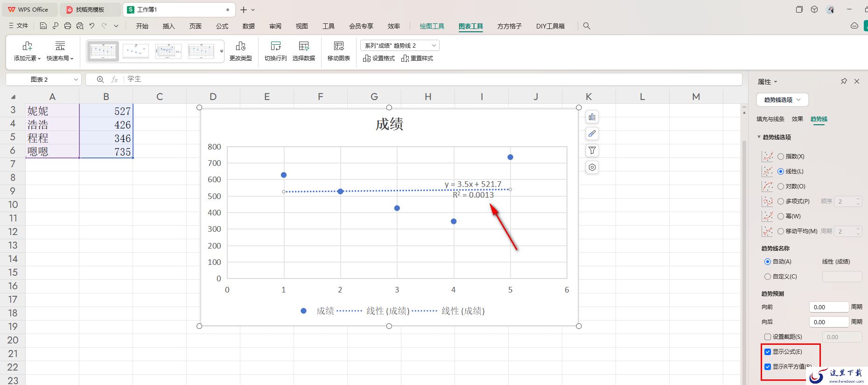Open Trendline Options (趋势线选项) dropdown
This screenshot has height=385, width=868.
(x=782, y=100)
